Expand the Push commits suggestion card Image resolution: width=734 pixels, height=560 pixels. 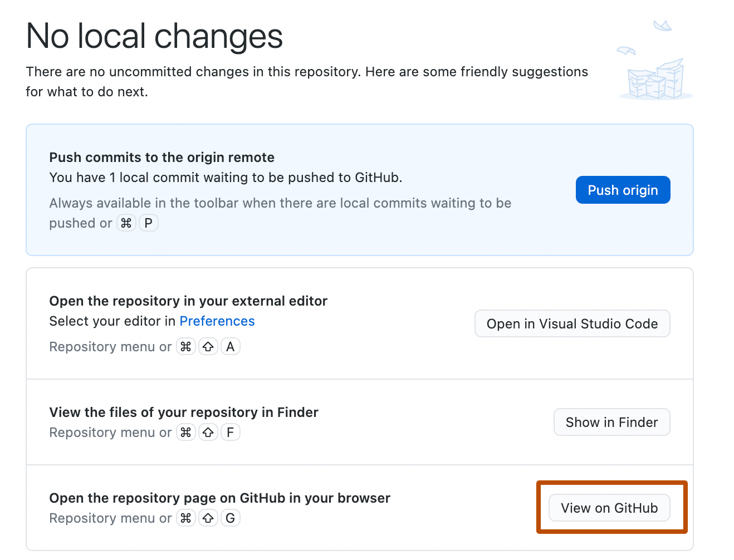(x=359, y=189)
